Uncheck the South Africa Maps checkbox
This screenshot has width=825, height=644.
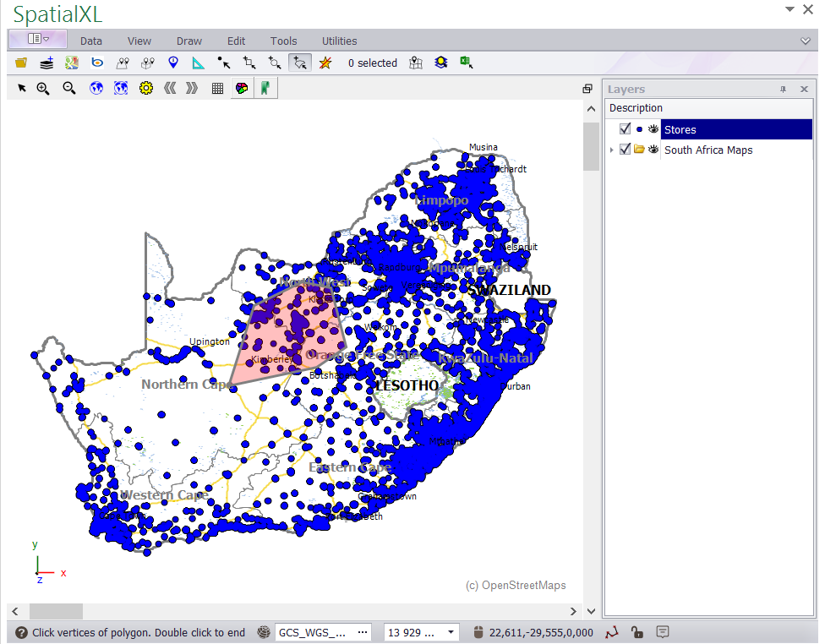point(625,150)
